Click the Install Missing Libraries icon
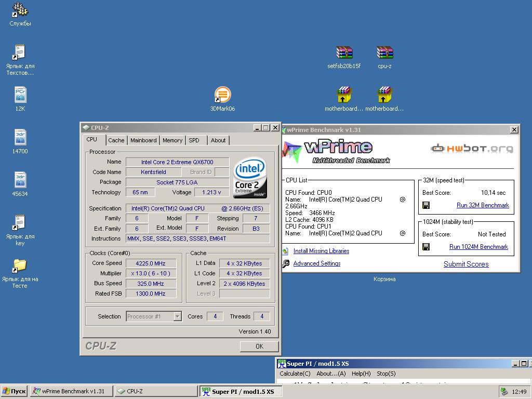The height and width of the screenshot is (399, 532). point(286,251)
